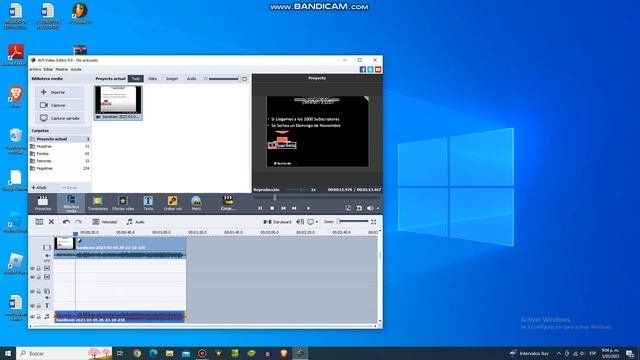Screen dimensions: 640x360
Task: Select the Patrones folder
Action: click(x=60, y=161)
